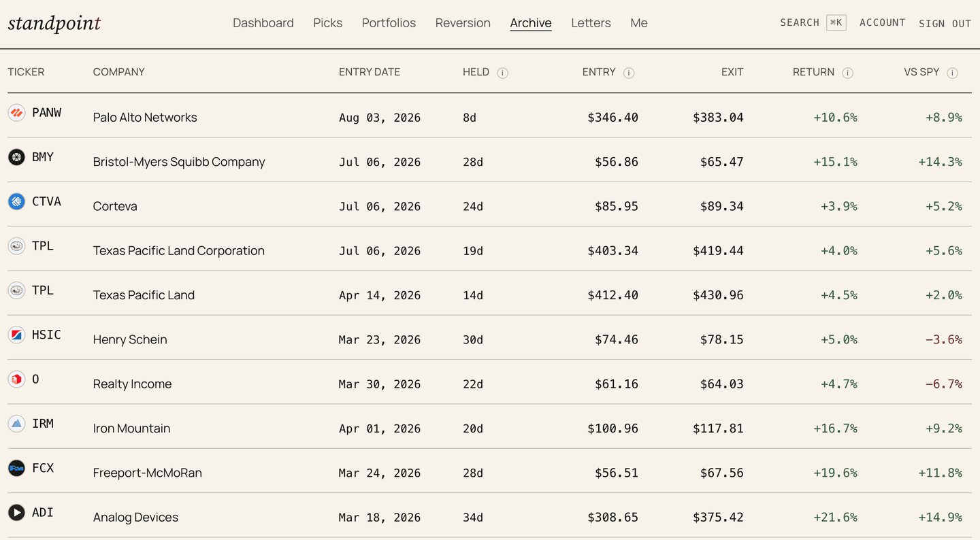980x540 pixels.
Task: Click the +19.6% return value
Action: coord(835,473)
